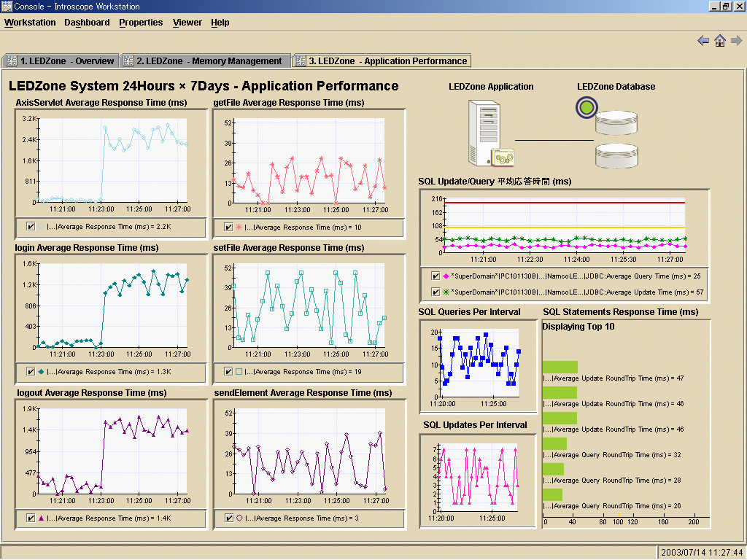Click the 'login Average Response Time (ms)' title
The image size is (747, 560).
[87, 248]
